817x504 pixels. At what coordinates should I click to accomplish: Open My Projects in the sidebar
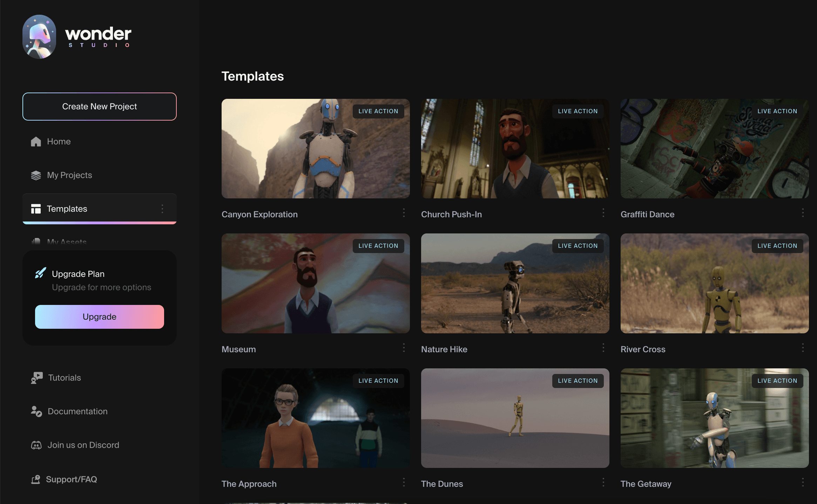pyautogui.click(x=100, y=175)
